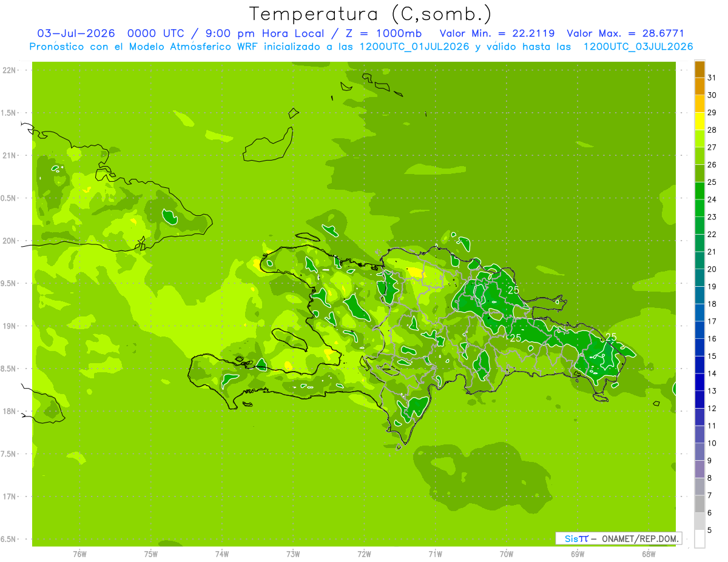Click the '70W' longitude label
728x562 pixels.
pos(507,554)
